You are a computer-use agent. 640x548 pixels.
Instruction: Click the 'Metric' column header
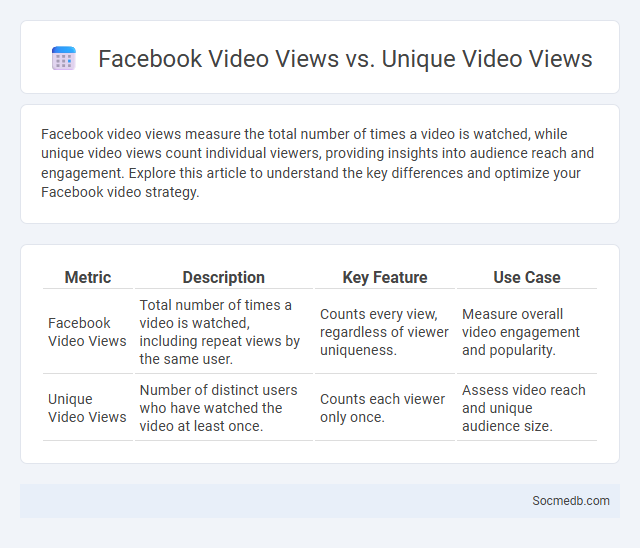[88, 277]
